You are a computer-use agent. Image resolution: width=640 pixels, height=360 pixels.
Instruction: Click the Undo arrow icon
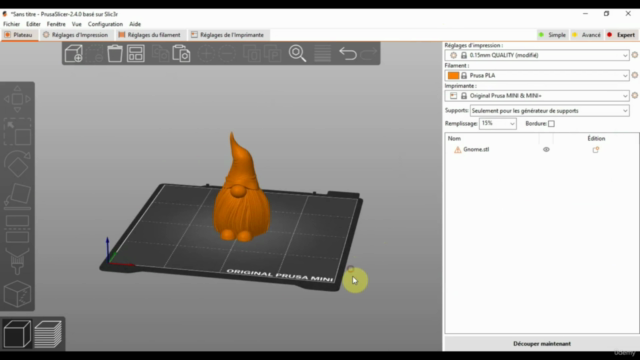348,53
